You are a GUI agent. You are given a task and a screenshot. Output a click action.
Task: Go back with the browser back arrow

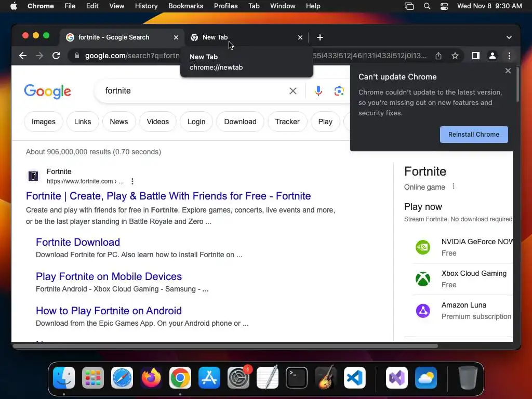click(23, 56)
